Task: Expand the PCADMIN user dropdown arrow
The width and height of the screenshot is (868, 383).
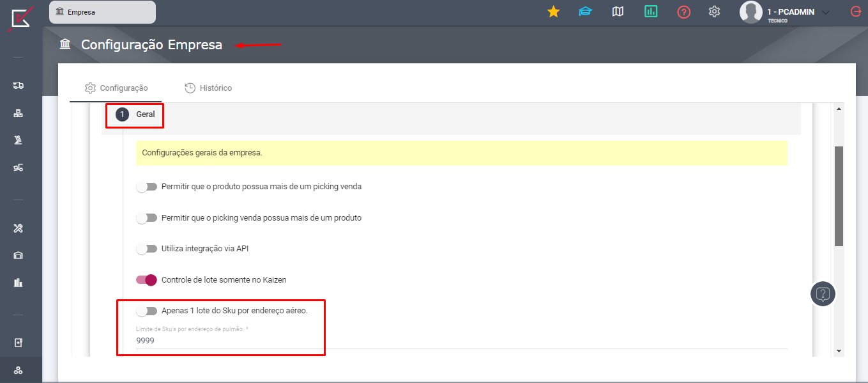Action: (x=826, y=12)
